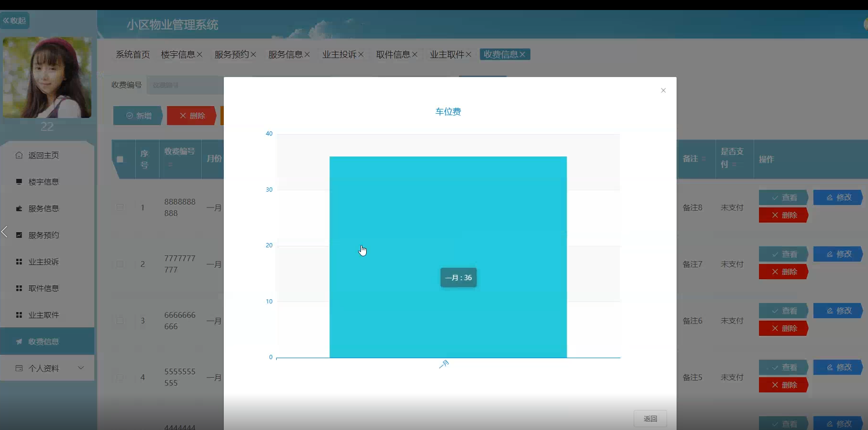The image size is (868, 430).
Task: Edit row 备注5 with 修改 button
Action: [x=838, y=367]
